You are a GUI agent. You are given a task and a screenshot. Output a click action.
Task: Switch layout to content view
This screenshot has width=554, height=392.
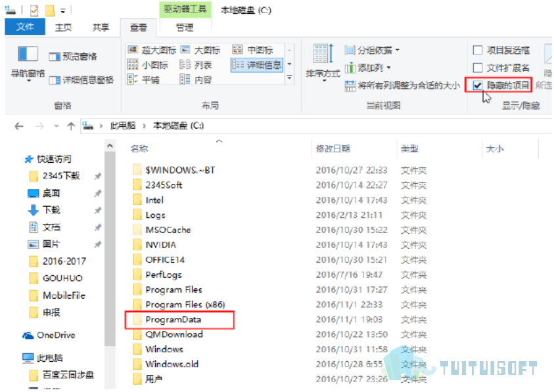pos(196,80)
